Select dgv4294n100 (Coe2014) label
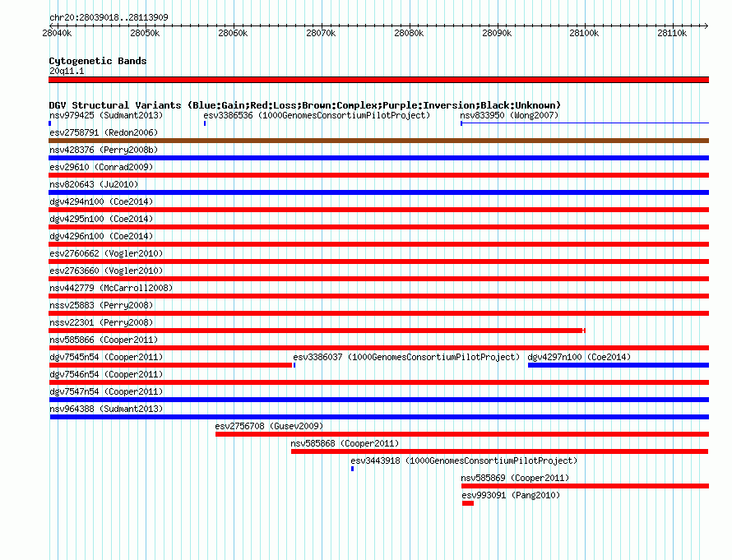 pos(101,201)
